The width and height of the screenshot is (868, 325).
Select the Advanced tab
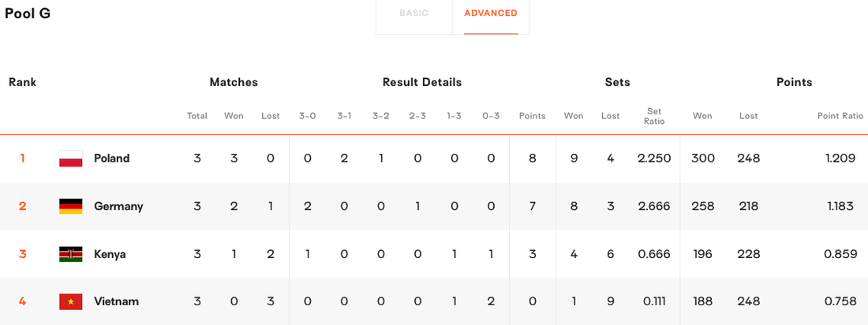pyautogui.click(x=490, y=13)
